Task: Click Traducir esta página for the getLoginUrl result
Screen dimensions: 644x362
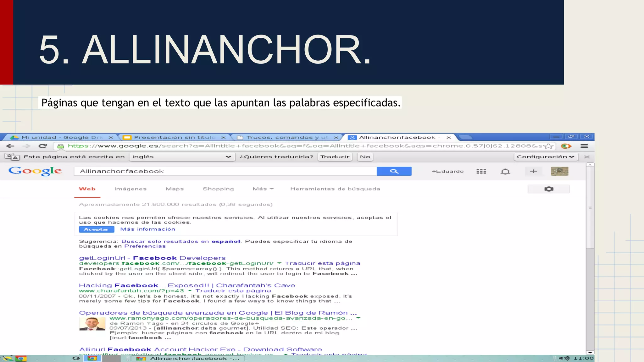Action: [323, 263]
